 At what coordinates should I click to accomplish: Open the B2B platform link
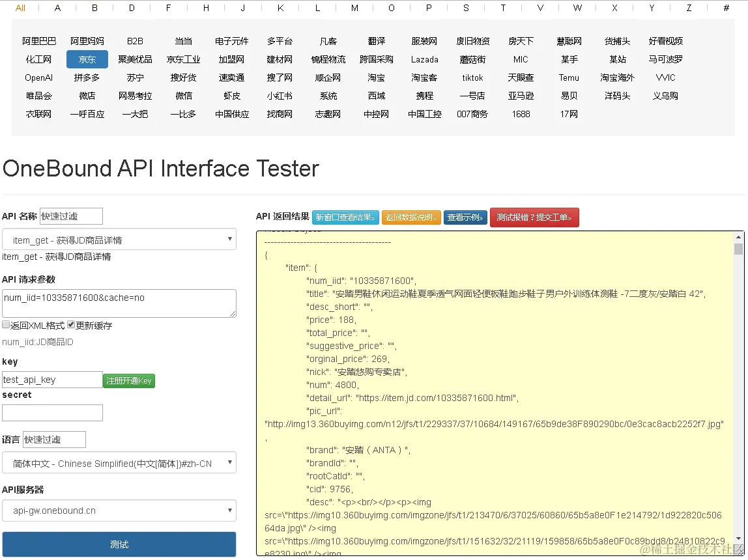tap(136, 41)
